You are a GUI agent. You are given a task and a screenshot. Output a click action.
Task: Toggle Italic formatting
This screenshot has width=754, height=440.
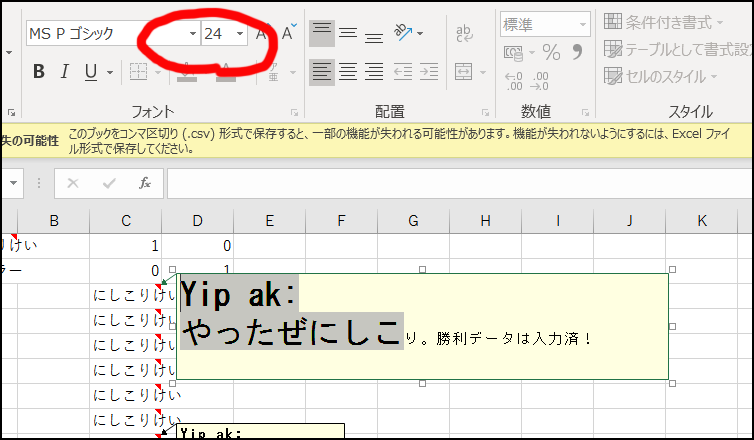pyautogui.click(x=64, y=72)
